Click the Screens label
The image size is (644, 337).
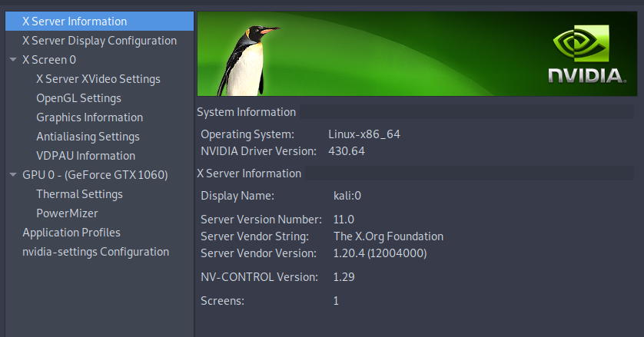(x=222, y=301)
